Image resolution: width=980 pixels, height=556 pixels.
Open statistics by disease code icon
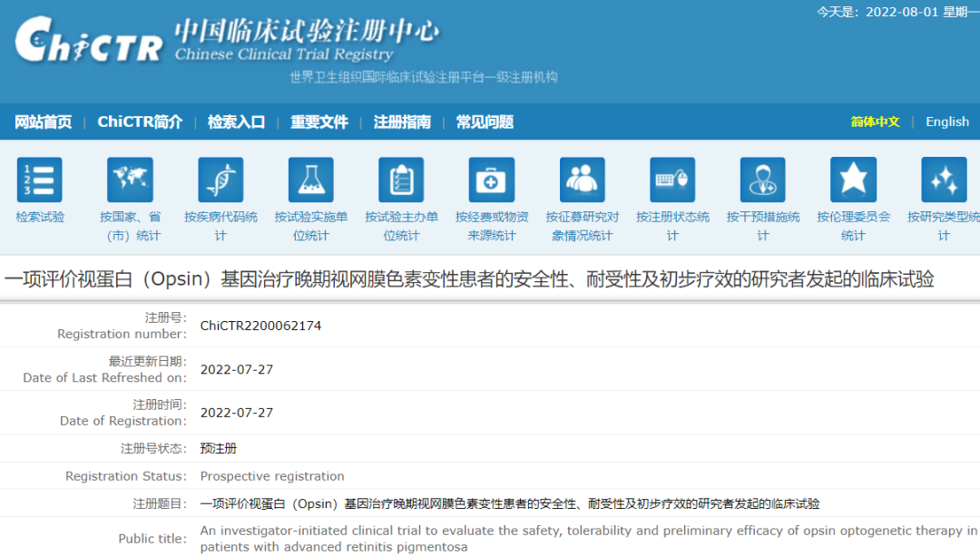point(220,180)
